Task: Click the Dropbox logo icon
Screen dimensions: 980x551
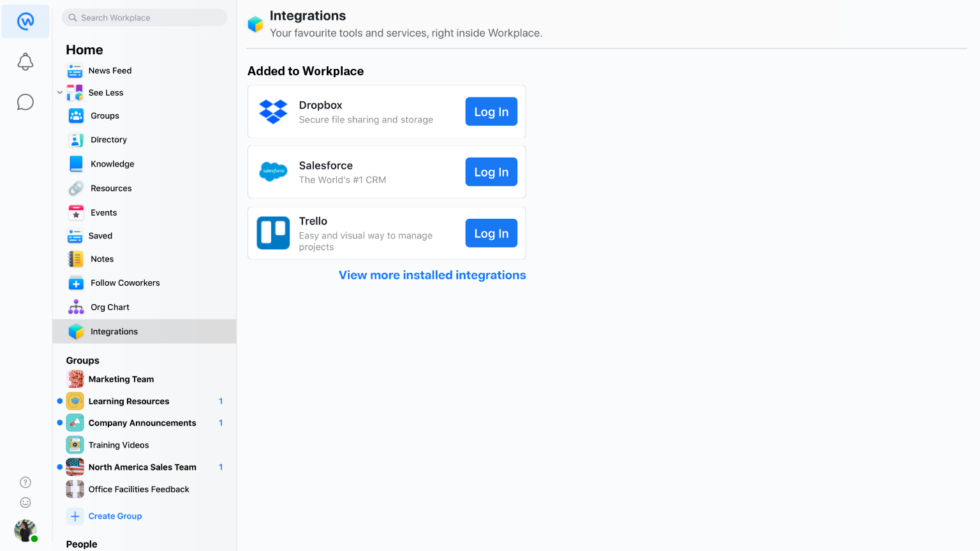Action: coord(273,112)
